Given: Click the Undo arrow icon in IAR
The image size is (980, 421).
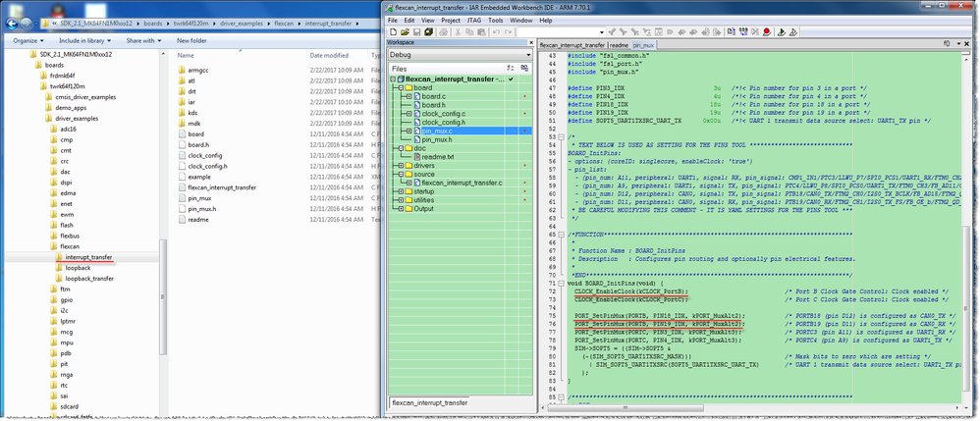Looking at the screenshot, I should 496,31.
